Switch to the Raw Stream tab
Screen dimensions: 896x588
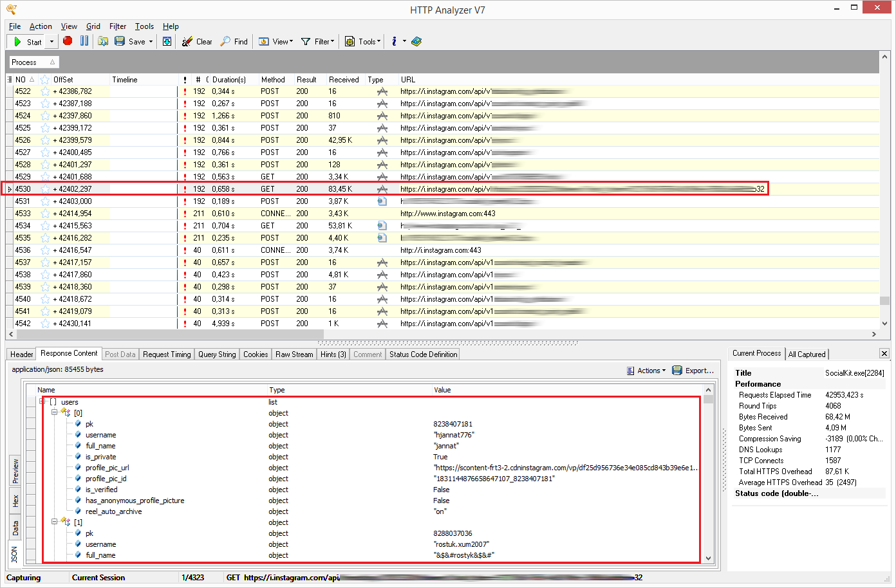pyautogui.click(x=294, y=354)
